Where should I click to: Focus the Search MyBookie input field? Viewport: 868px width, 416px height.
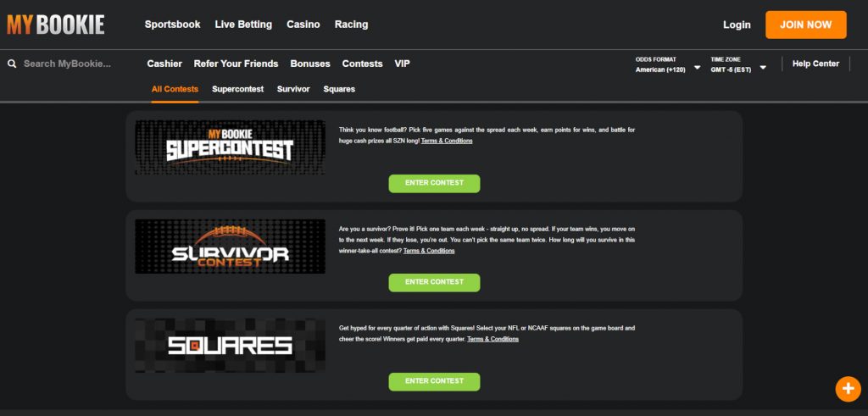pyautogui.click(x=68, y=64)
